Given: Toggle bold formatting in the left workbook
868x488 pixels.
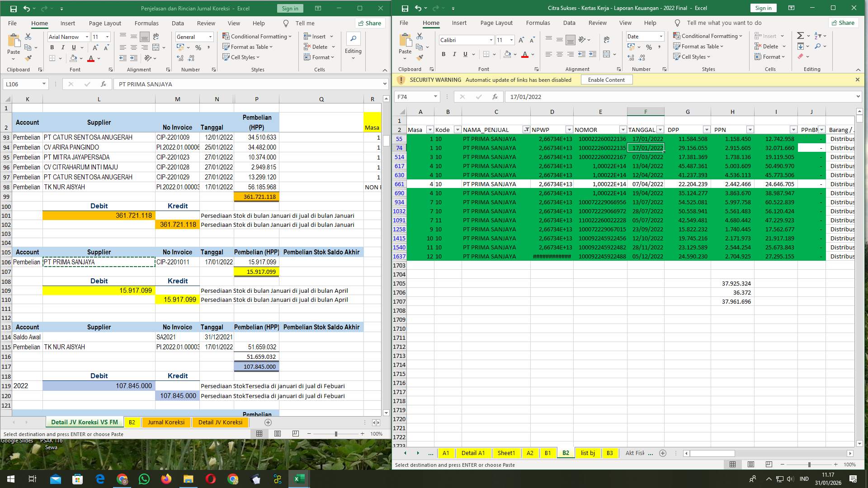Looking at the screenshot, I should (52, 47).
